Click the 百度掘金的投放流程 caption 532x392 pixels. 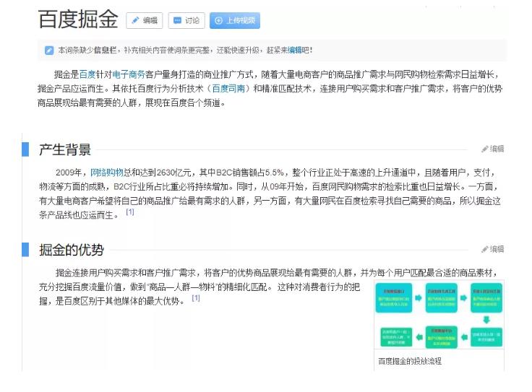tap(410, 361)
